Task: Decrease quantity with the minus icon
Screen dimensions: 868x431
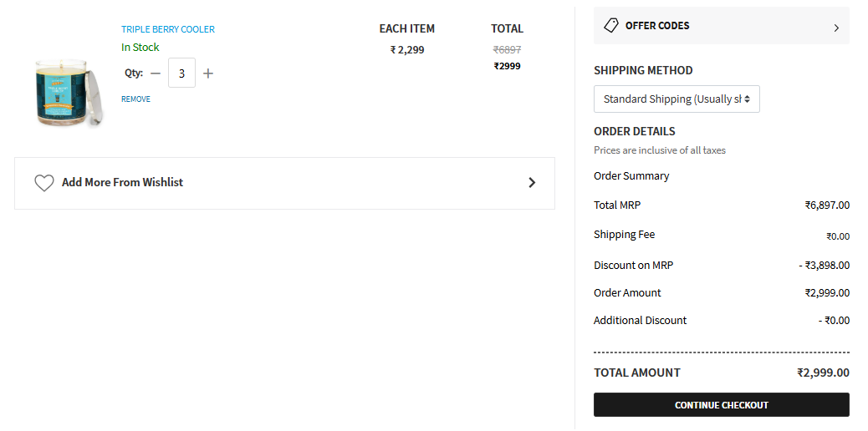Action: coord(156,73)
